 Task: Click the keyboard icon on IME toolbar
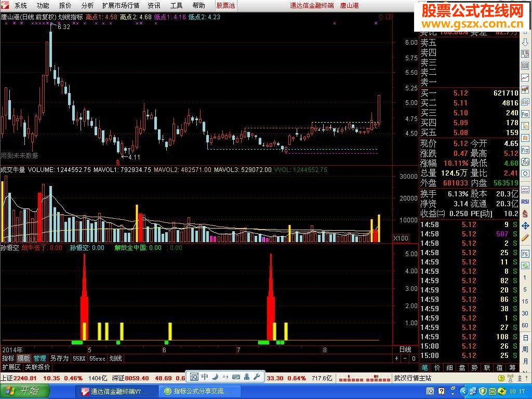[236, 377]
